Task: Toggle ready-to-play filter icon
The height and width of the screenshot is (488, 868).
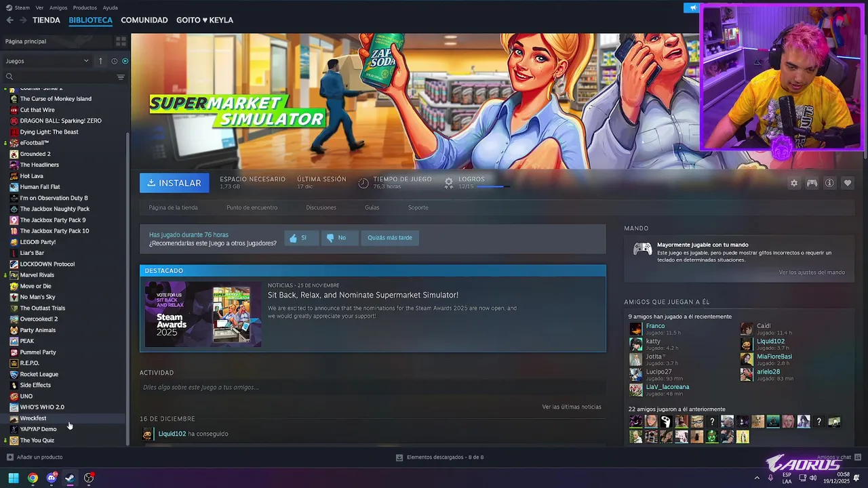Action: 125,61
